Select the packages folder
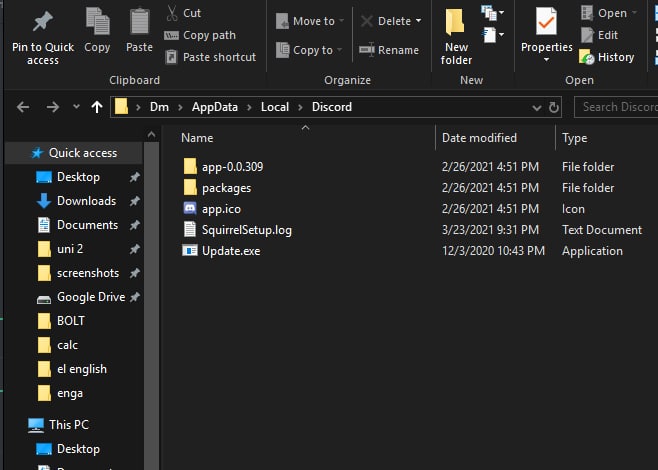 point(217,188)
